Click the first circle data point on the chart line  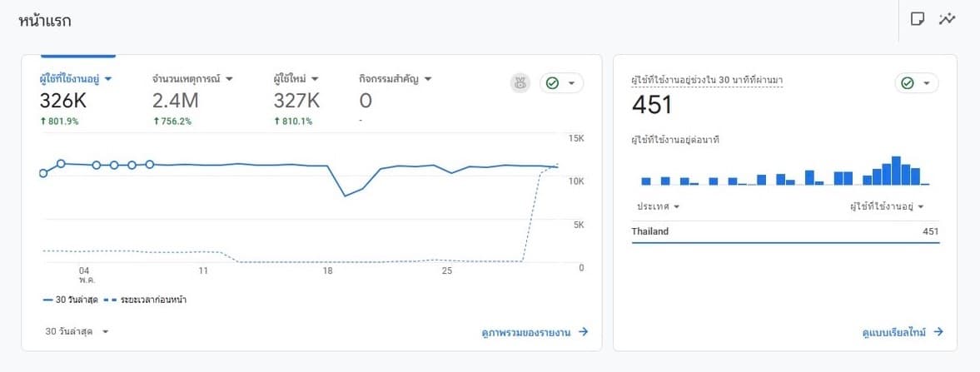point(43,173)
